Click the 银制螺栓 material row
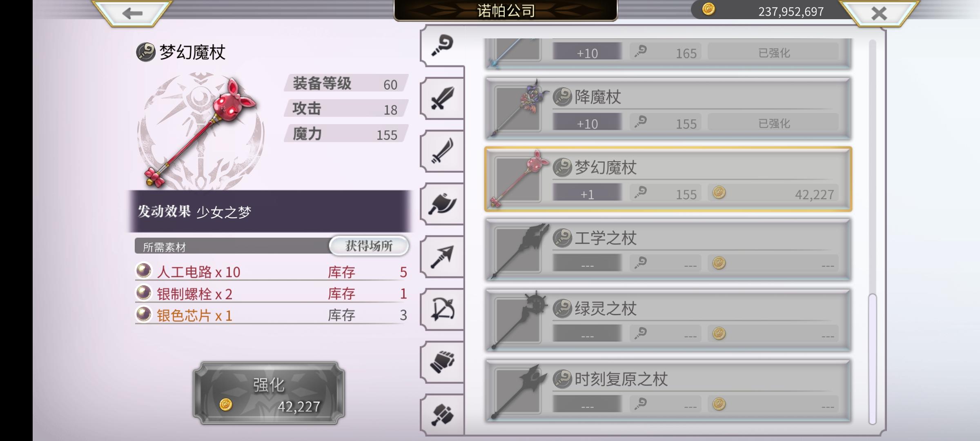The image size is (980, 441). pos(271,293)
